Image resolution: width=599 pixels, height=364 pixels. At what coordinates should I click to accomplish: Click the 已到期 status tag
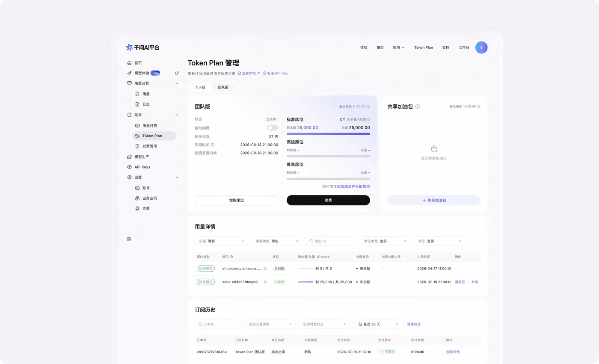click(x=279, y=269)
